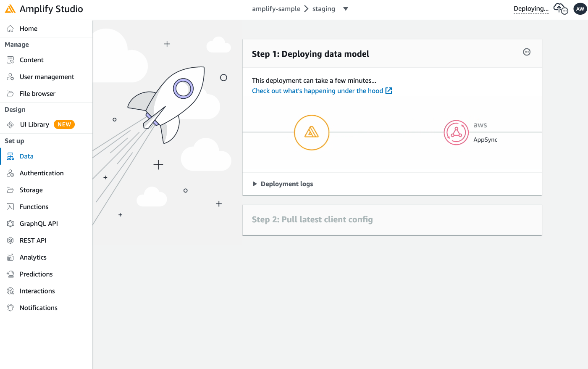This screenshot has width=588, height=369.
Task: Open 'Check out what's happening under the hood' link
Action: (x=318, y=91)
